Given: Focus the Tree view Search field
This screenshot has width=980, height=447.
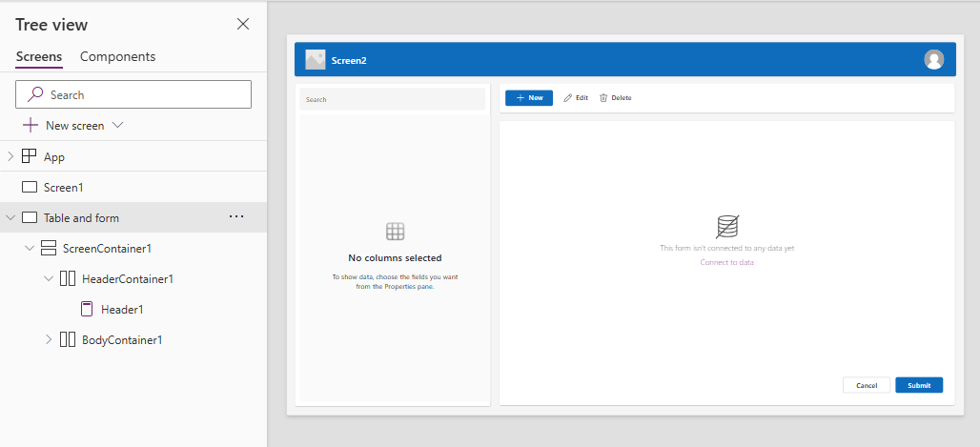Looking at the screenshot, I should (x=133, y=94).
